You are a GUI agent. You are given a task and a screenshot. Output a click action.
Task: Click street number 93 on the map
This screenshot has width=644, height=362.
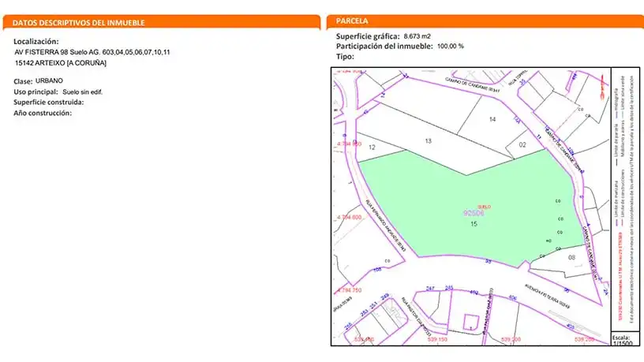pyautogui.click(x=489, y=261)
